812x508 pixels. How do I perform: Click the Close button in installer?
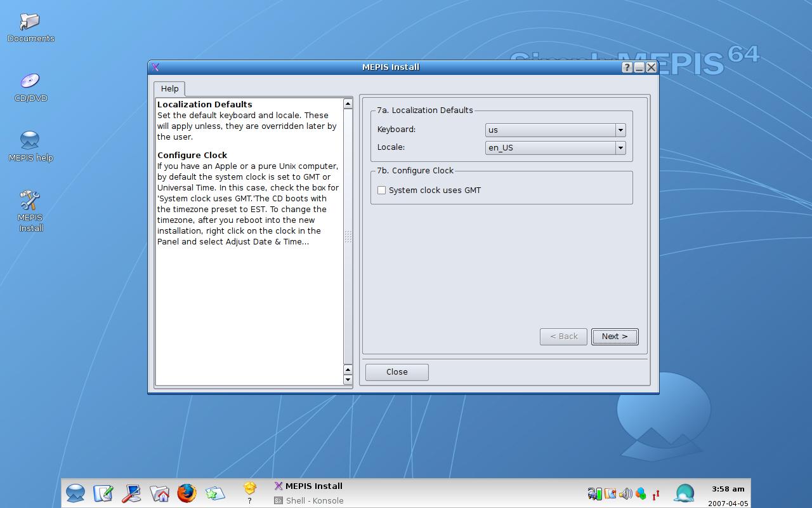coord(397,372)
